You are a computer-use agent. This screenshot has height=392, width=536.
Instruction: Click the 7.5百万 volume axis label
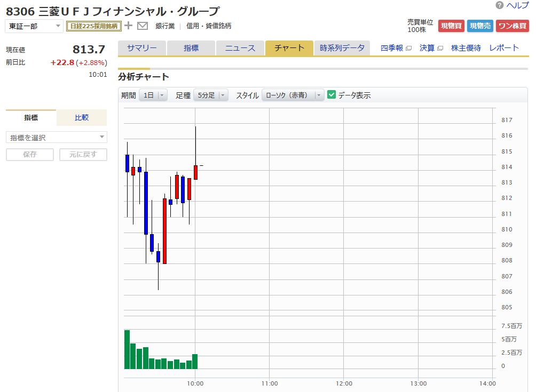click(512, 326)
